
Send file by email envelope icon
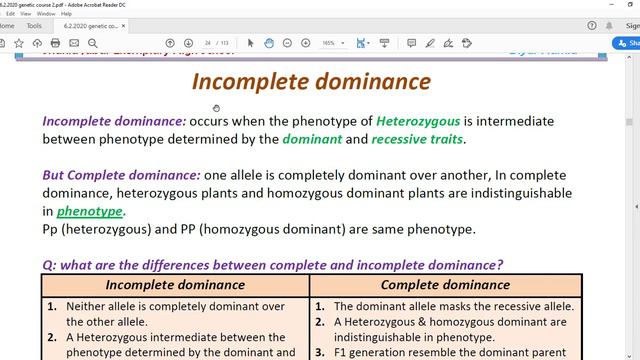pos(74,43)
